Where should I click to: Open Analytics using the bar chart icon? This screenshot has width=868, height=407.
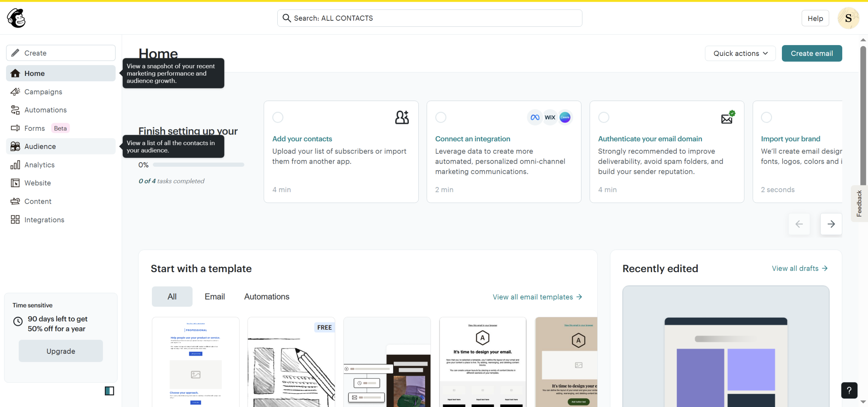pyautogui.click(x=15, y=165)
